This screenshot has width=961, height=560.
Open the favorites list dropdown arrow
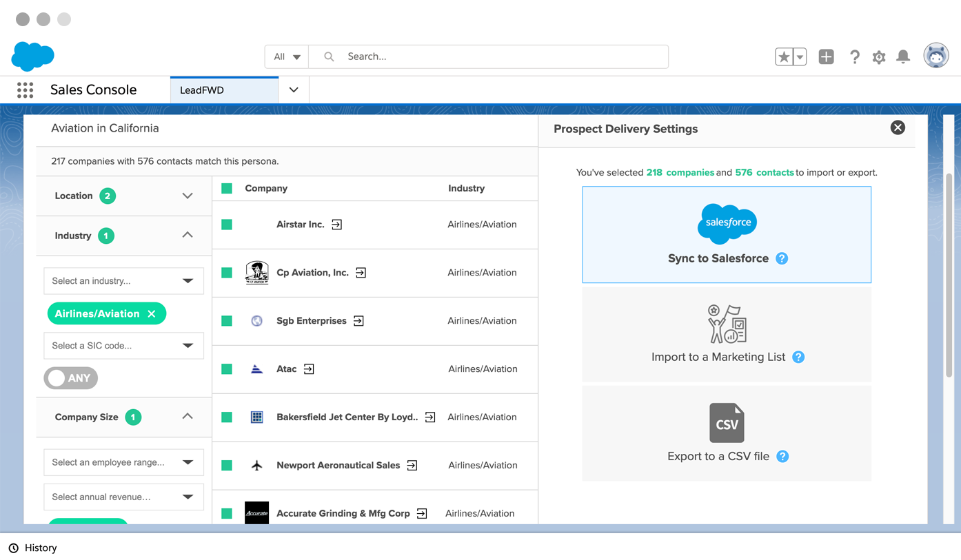click(x=800, y=57)
